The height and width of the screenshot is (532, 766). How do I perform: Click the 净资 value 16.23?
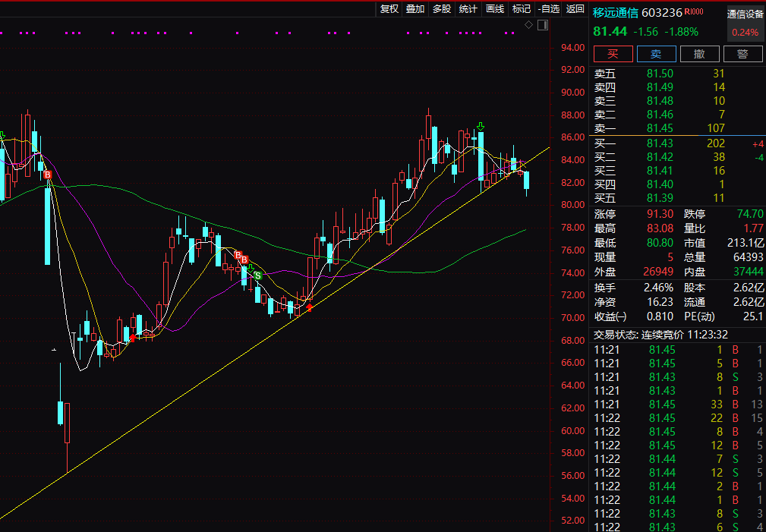[660, 302]
